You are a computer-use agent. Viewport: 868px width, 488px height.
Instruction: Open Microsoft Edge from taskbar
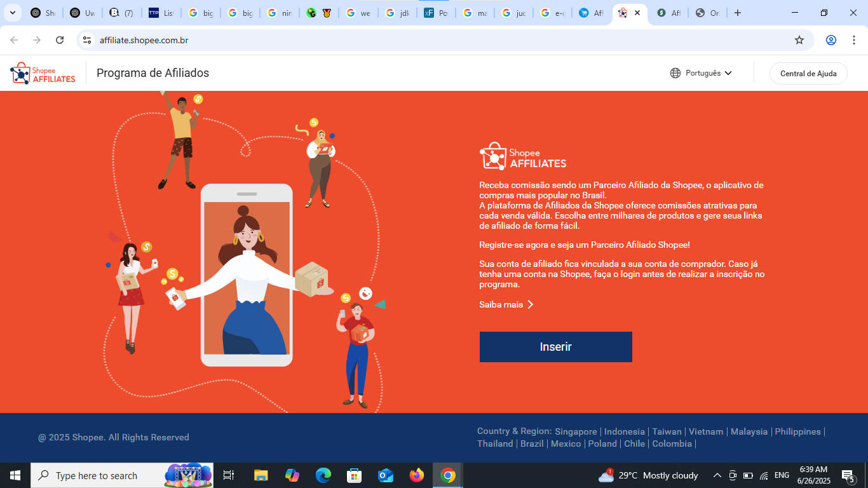[x=323, y=475]
